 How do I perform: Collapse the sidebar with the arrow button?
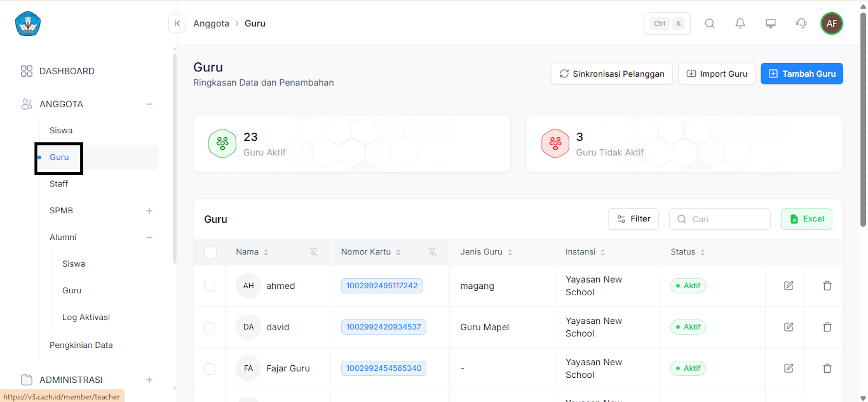tap(177, 24)
